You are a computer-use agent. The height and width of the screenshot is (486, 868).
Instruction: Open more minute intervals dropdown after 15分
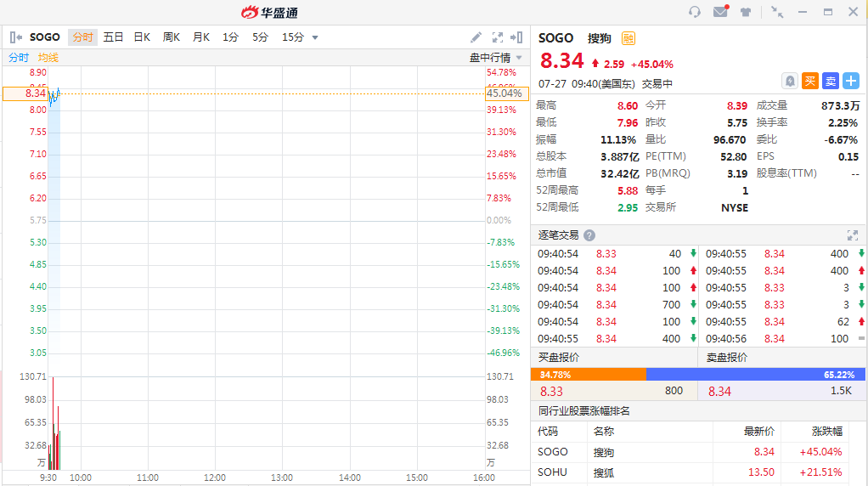pyautogui.click(x=315, y=37)
